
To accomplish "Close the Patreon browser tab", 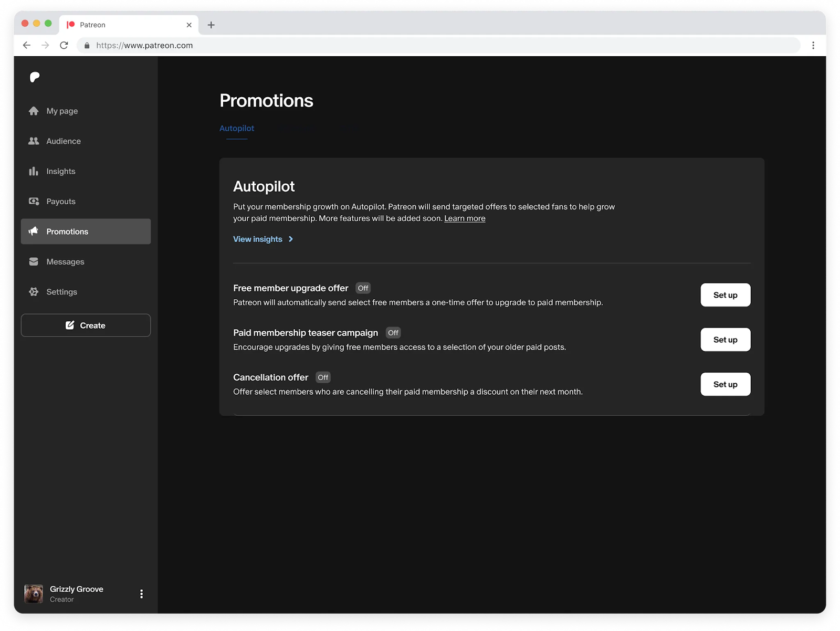I will [x=189, y=25].
